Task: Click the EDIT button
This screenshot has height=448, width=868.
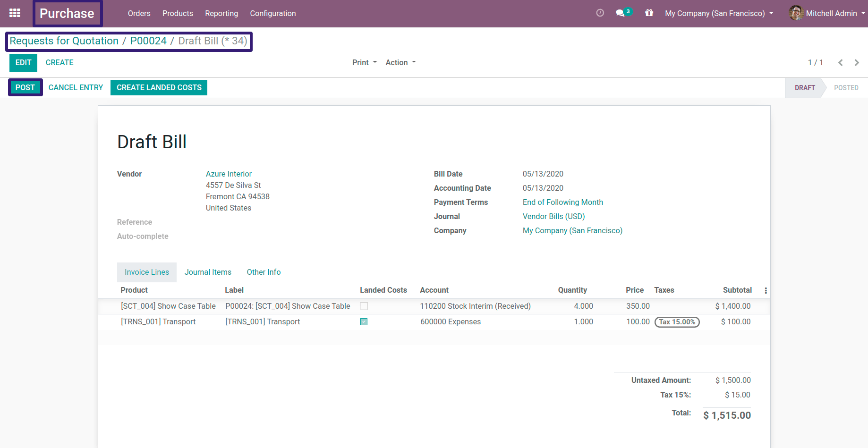Action: [x=23, y=63]
